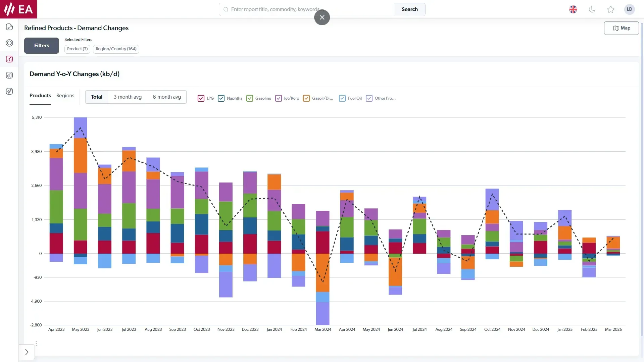Image resolution: width=644 pixels, height=362 pixels.
Task: Click the 'Mar 2025' axis label
Action: [x=613, y=329]
